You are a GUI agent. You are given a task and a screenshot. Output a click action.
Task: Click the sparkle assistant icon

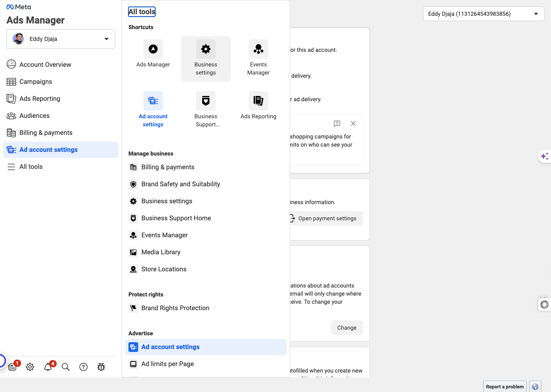point(545,156)
